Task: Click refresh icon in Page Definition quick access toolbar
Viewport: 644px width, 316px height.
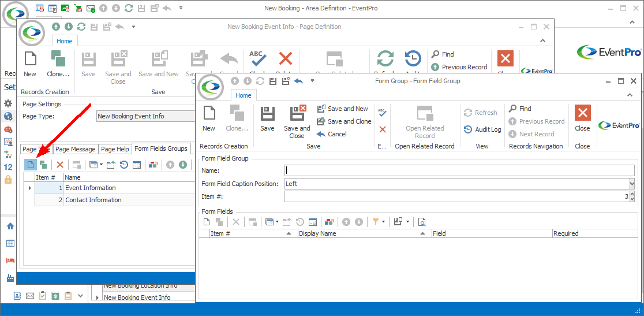Action: tap(81, 27)
